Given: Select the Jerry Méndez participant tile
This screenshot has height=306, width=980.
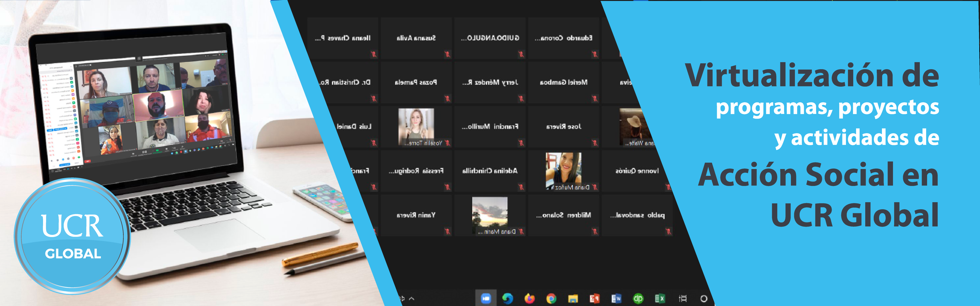Looking at the screenshot, I should 490,82.
